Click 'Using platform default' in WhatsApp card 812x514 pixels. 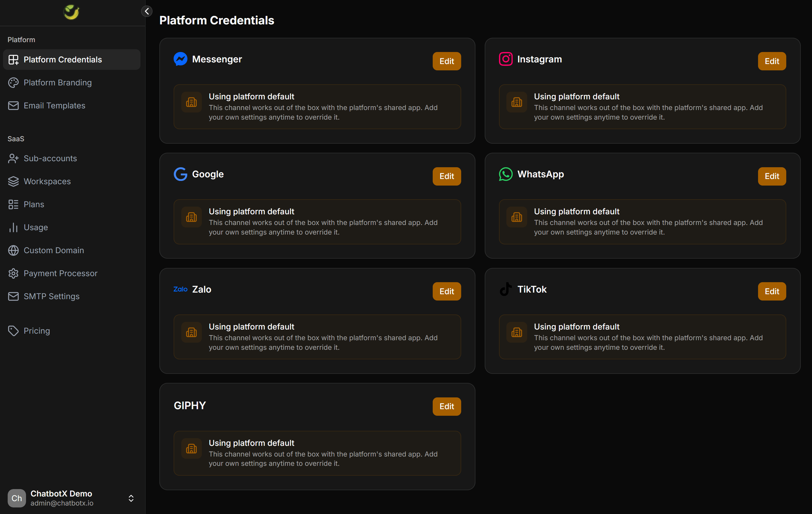pyautogui.click(x=577, y=211)
